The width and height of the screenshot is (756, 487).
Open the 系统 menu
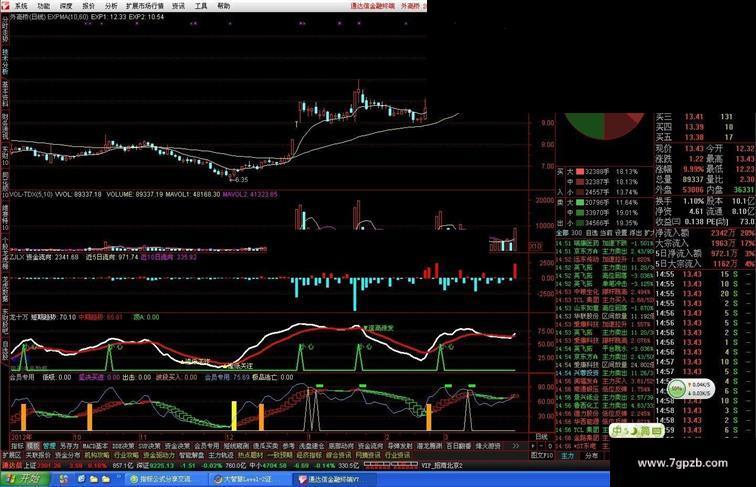[x=21, y=6]
